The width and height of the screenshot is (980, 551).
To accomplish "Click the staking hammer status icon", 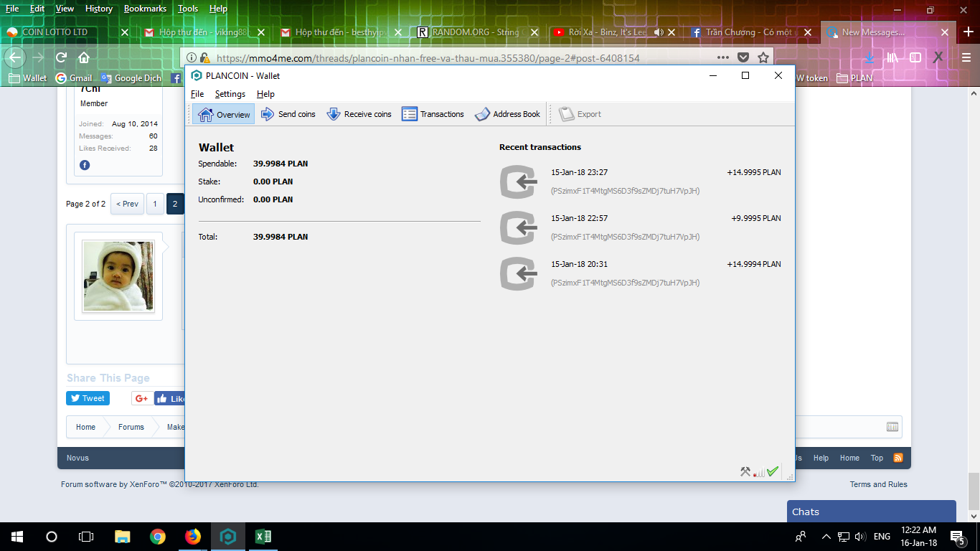I will click(745, 472).
